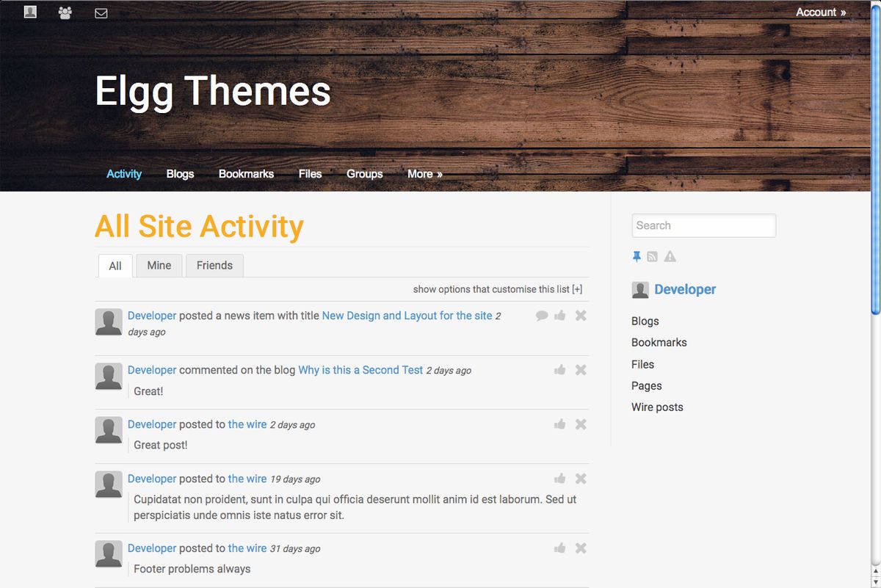Open the RSS feed icon in sidebar
881x588 pixels.
click(653, 256)
